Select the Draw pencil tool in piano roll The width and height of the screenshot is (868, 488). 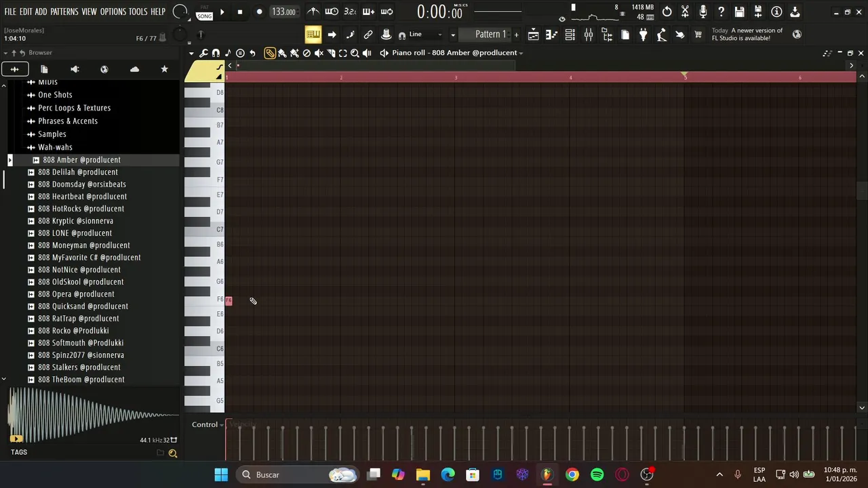pyautogui.click(x=270, y=53)
